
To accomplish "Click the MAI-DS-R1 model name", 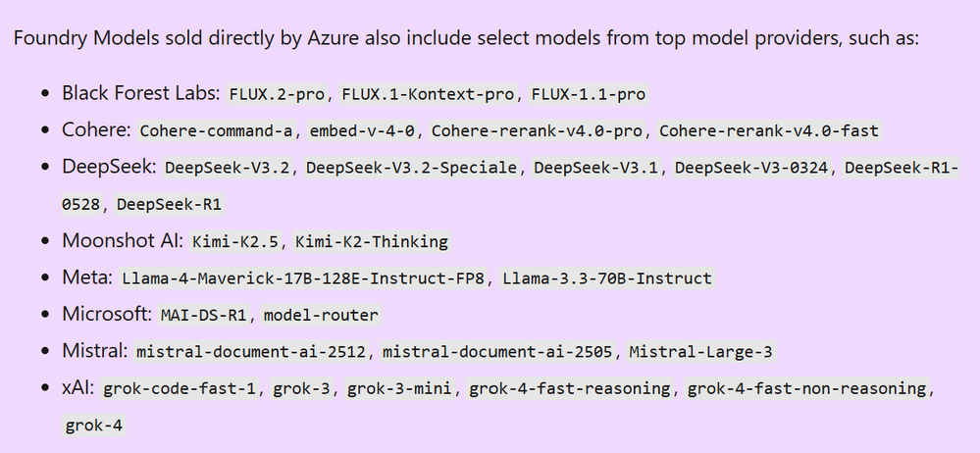I will point(199,315).
